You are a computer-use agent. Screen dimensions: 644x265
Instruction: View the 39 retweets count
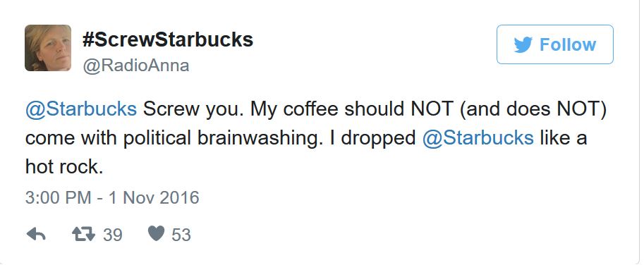pos(113,235)
